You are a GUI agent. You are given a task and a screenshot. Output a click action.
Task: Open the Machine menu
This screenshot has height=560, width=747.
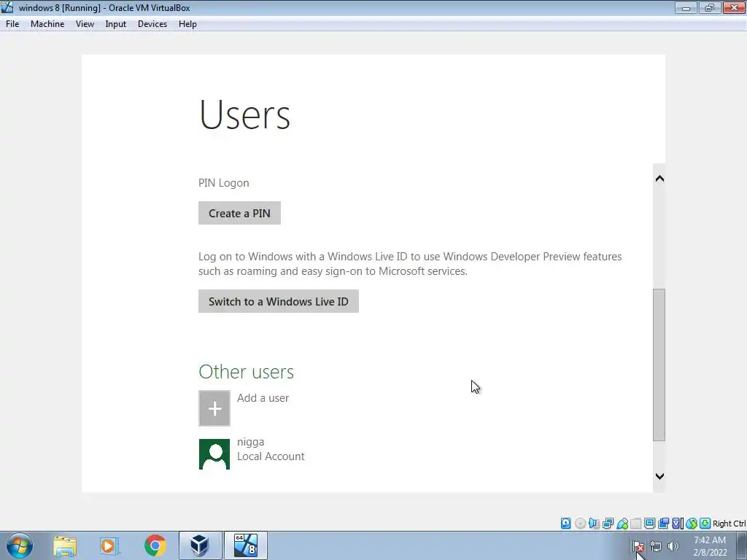click(x=47, y=24)
